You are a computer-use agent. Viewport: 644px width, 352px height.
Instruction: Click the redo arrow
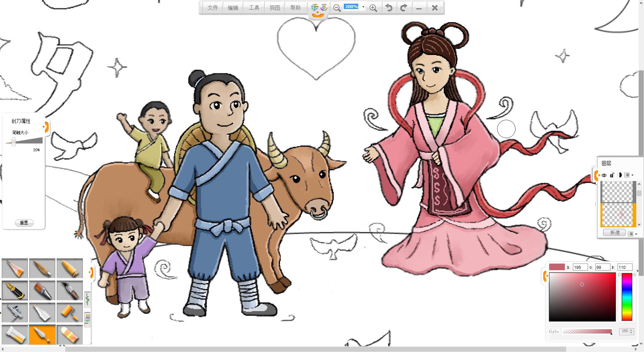404,8
